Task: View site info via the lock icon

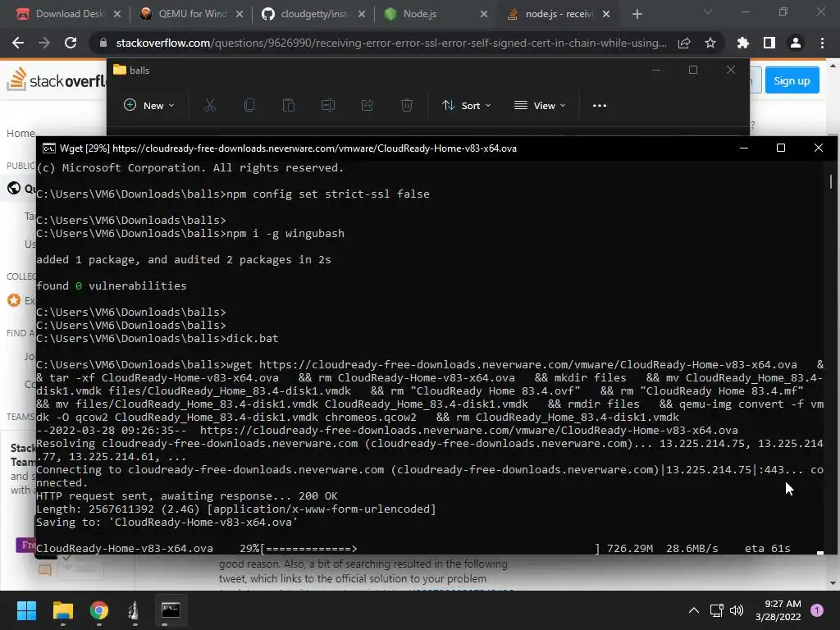Action: [103, 43]
